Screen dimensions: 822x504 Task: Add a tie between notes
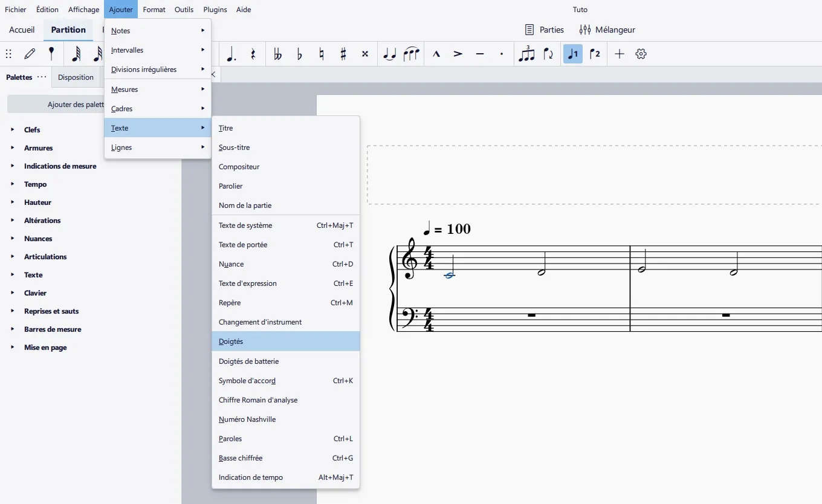click(390, 54)
